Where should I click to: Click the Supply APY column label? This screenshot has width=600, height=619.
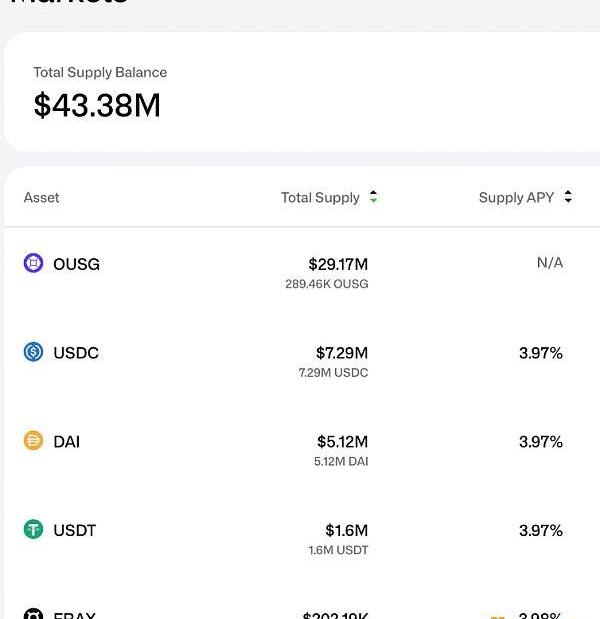click(516, 198)
